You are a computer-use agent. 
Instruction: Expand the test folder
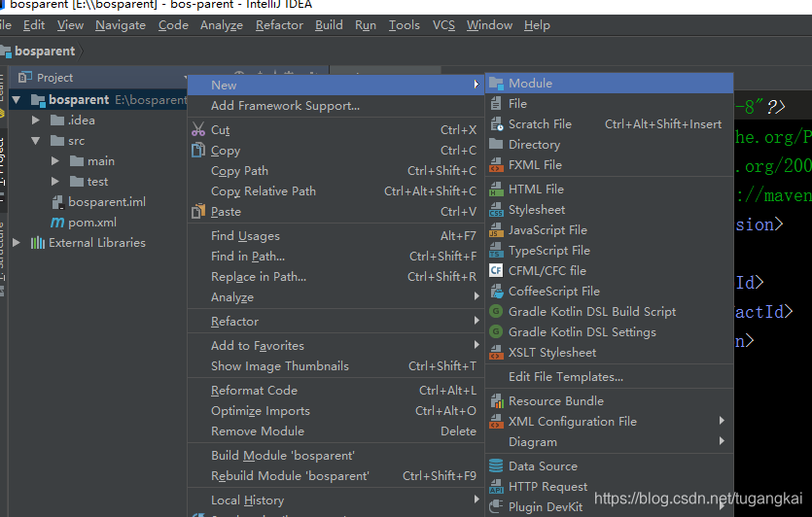pos(54,182)
